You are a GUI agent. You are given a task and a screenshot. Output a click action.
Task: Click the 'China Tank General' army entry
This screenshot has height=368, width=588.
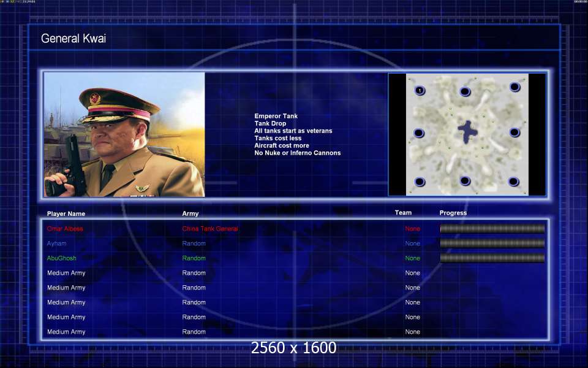(x=210, y=229)
